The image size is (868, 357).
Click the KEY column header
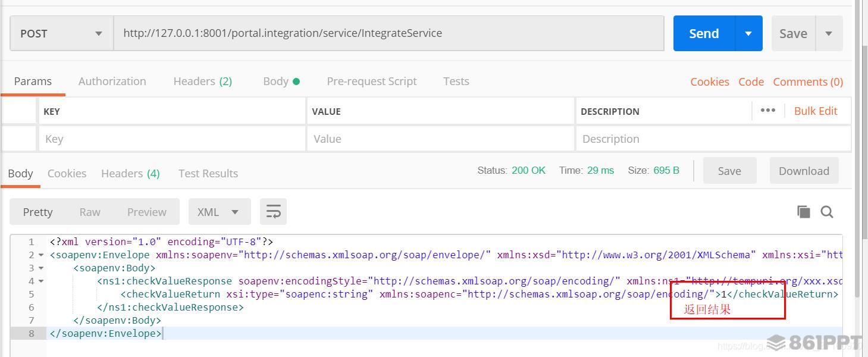[52, 111]
